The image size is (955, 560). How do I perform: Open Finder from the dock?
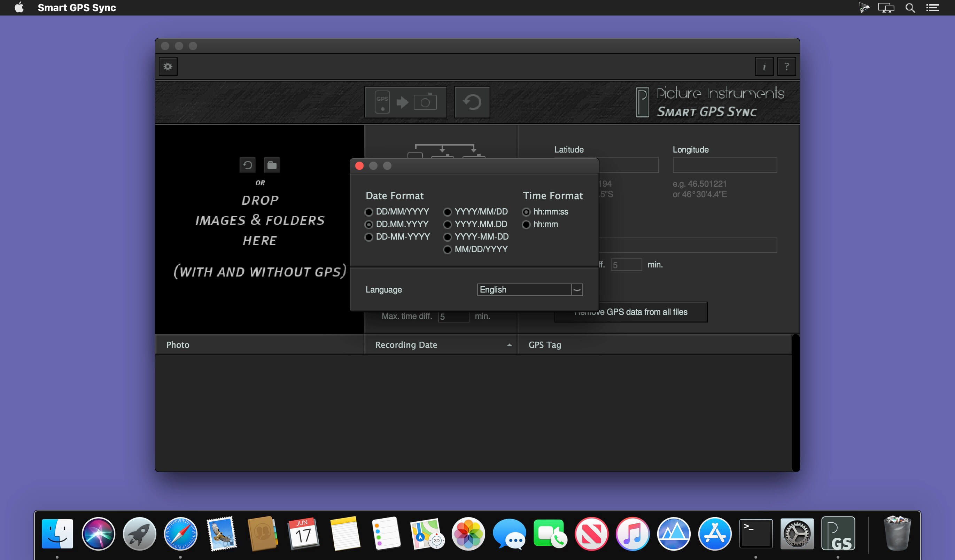[x=57, y=534]
